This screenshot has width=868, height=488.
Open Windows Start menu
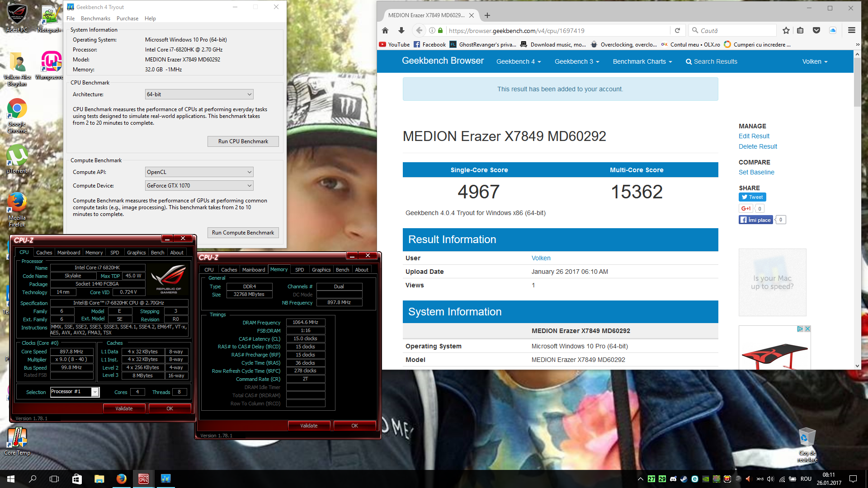tap(11, 479)
